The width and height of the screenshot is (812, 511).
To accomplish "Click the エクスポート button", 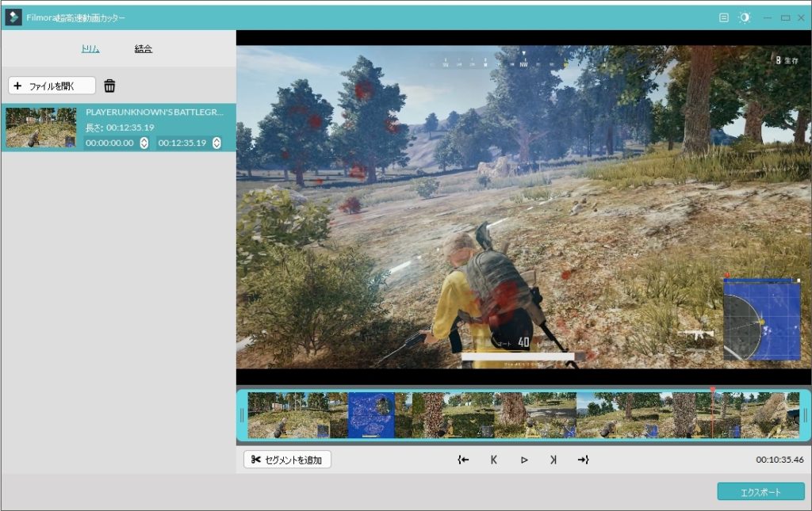I will [760, 492].
